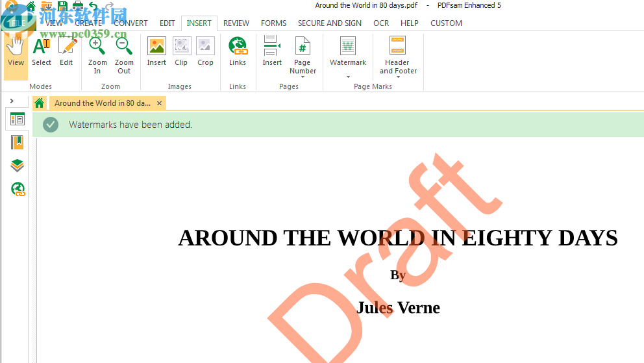Open the SECURE AND SIGN tab

point(330,23)
